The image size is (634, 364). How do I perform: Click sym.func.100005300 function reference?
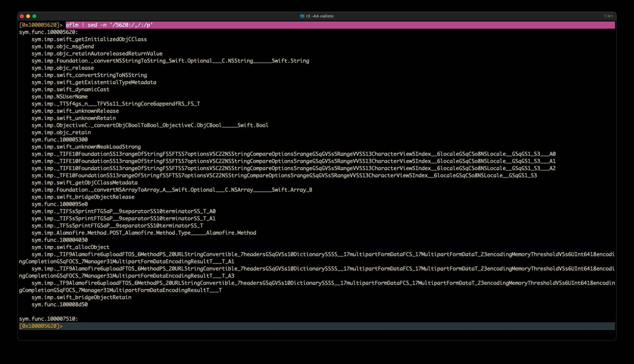point(59,140)
